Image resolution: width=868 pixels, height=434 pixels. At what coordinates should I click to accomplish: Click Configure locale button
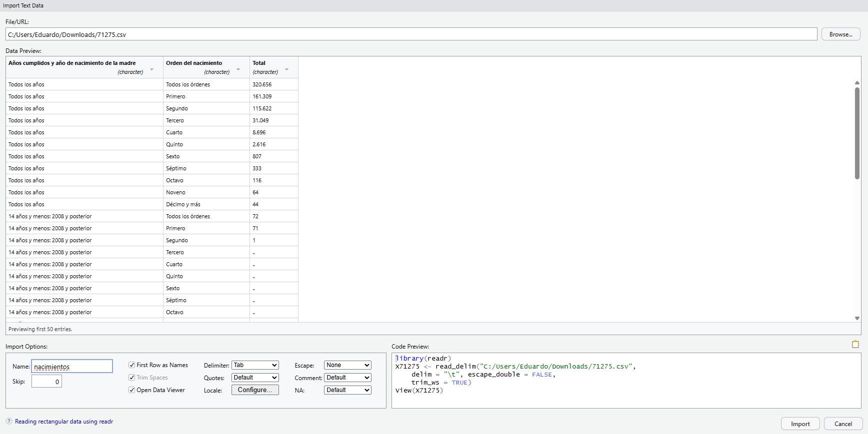pyautogui.click(x=255, y=390)
